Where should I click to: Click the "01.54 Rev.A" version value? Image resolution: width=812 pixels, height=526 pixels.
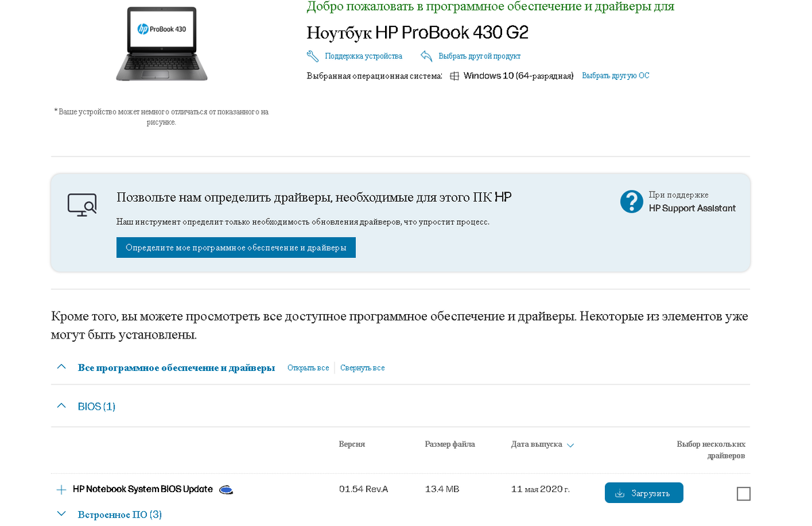point(363,489)
